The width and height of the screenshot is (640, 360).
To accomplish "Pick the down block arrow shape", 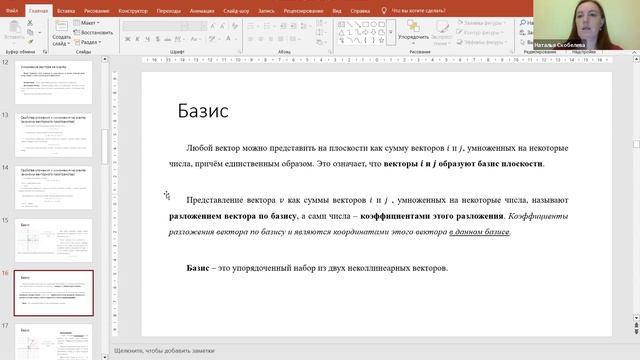I will [x=373, y=32].
